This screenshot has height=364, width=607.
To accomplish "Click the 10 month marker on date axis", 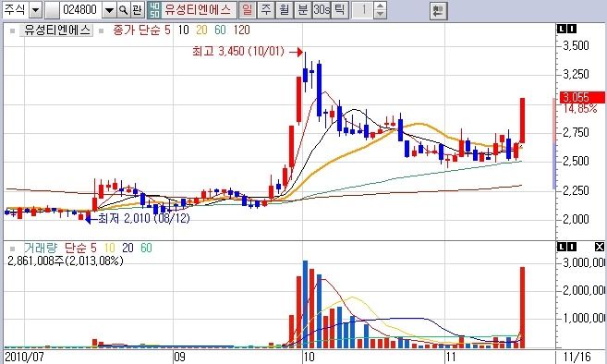I will 309,357.
